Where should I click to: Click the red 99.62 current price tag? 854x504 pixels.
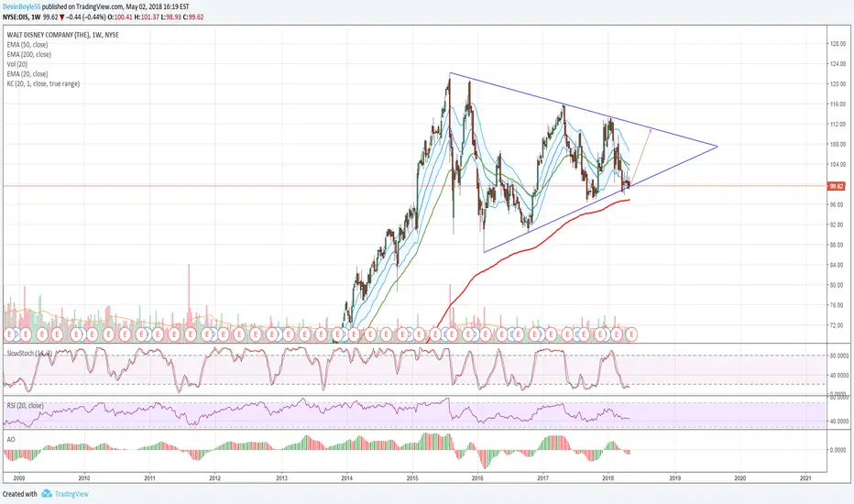(836, 186)
